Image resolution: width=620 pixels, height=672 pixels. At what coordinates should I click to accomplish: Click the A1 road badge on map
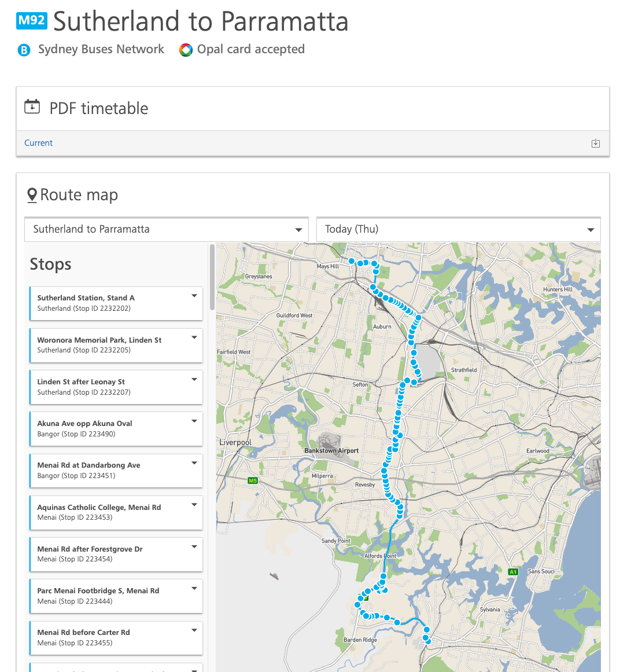pos(512,572)
